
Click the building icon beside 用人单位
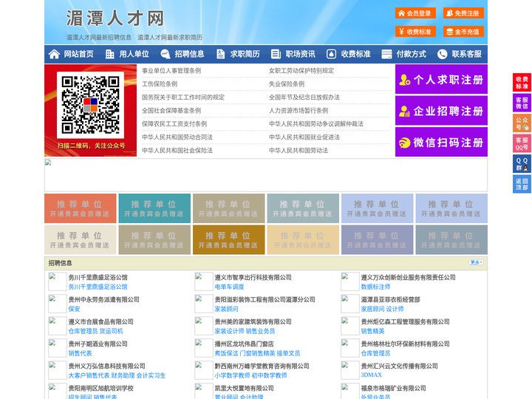coord(109,54)
